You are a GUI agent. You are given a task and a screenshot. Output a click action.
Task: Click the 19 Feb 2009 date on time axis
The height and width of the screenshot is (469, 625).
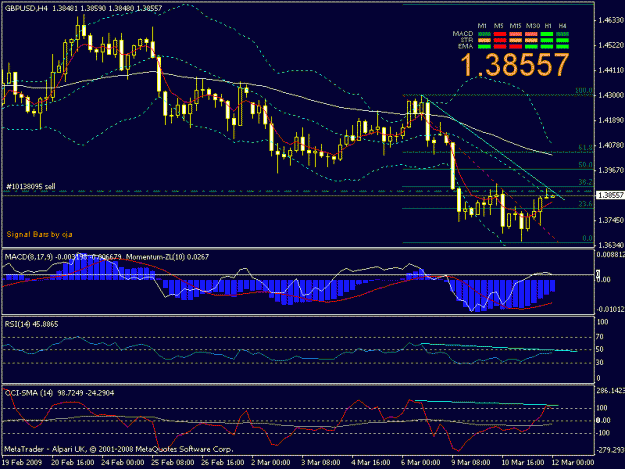click(22, 463)
